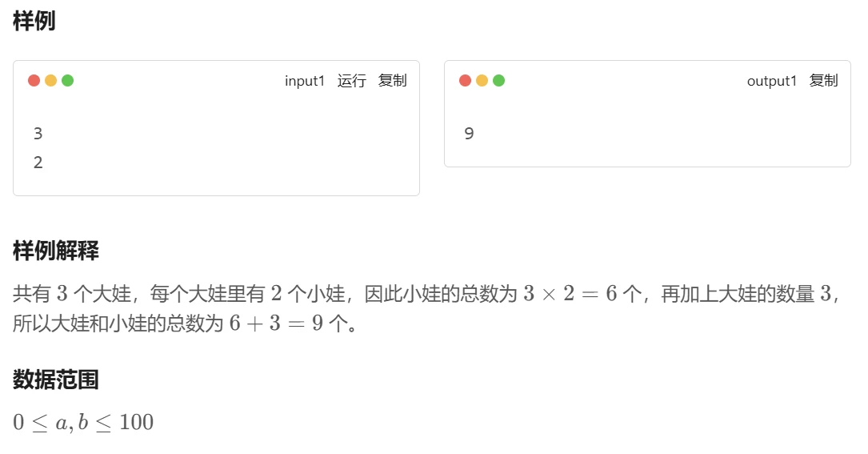Screen dimensions: 868x454
Task: Select the second input line value 2
Action: pyautogui.click(x=38, y=163)
